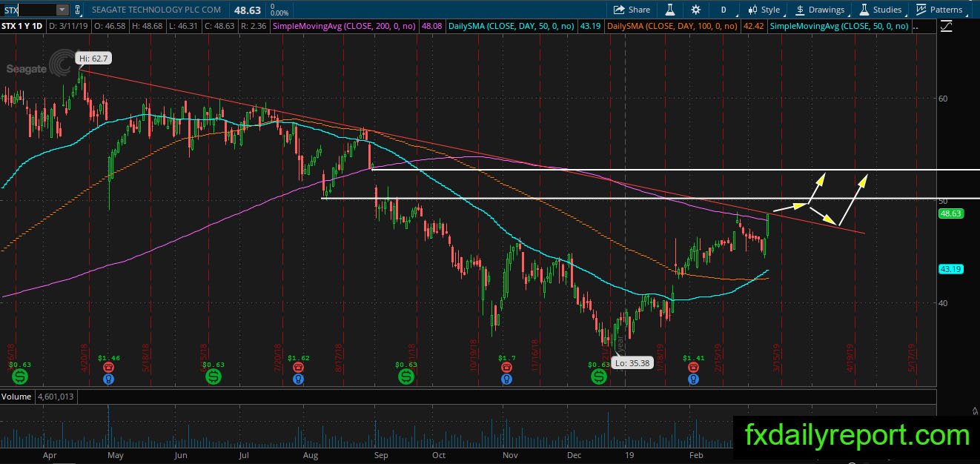This screenshot has width=980, height=464.
Task: Click the lightbulb icon under $1.62 earnings
Action: click(x=298, y=378)
